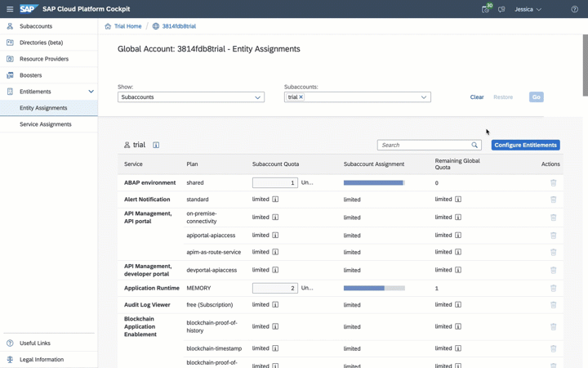Click apiportal-apiaccess subaccount quota info icon

pos(275,235)
